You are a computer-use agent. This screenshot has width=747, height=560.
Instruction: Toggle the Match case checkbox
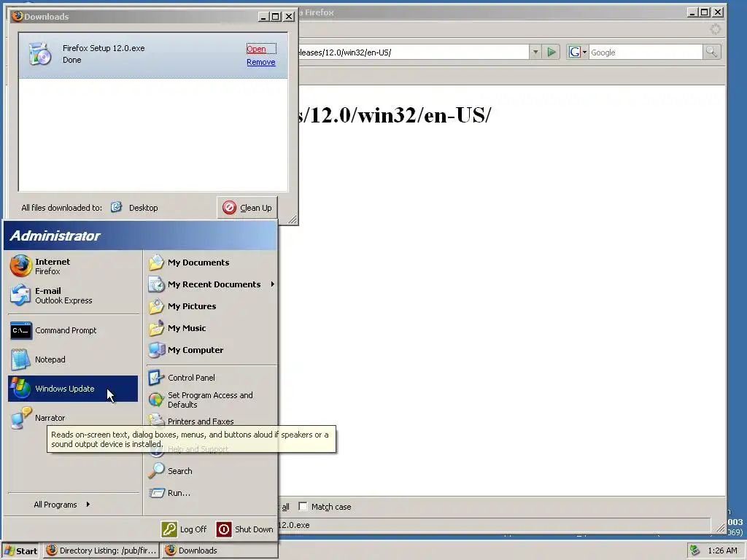click(303, 506)
